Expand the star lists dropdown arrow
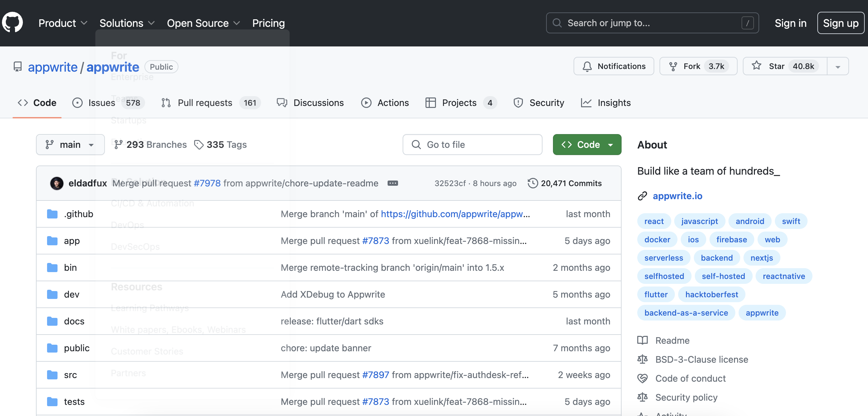 tap(838, 66)
